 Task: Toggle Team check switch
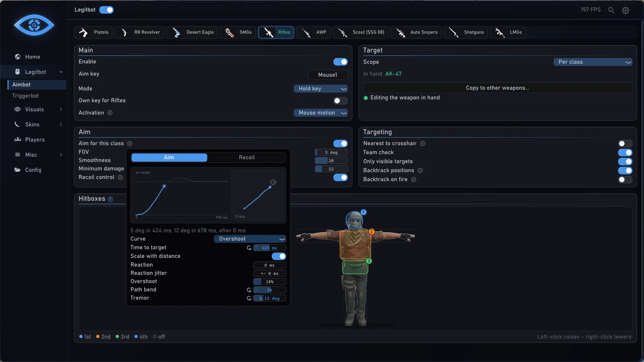pyautogui.click(x=625, y=153)
